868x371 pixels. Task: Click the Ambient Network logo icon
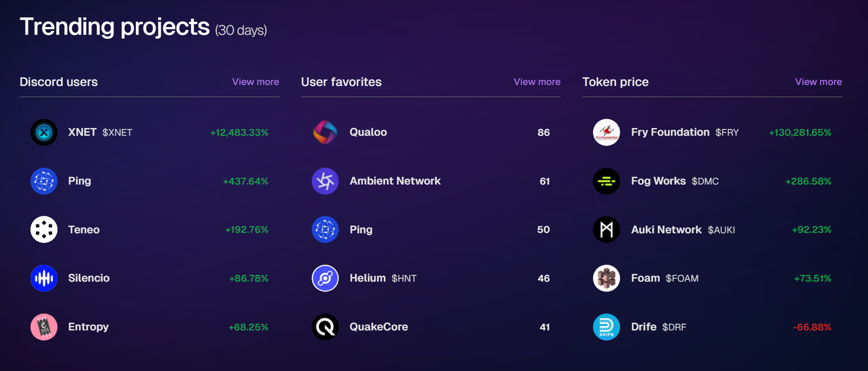325,181
